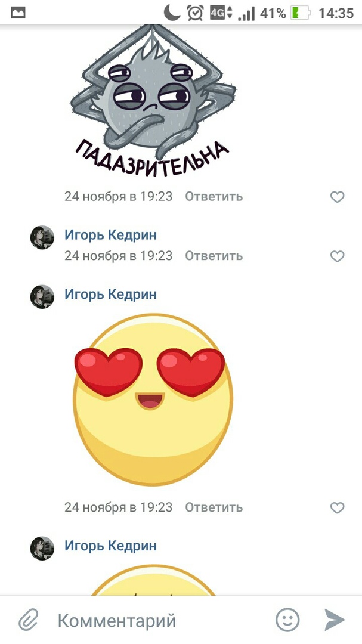362x644 pixels.
Task: Tap the moon do-not-disturb icon
Action: [x=172, y=13]
